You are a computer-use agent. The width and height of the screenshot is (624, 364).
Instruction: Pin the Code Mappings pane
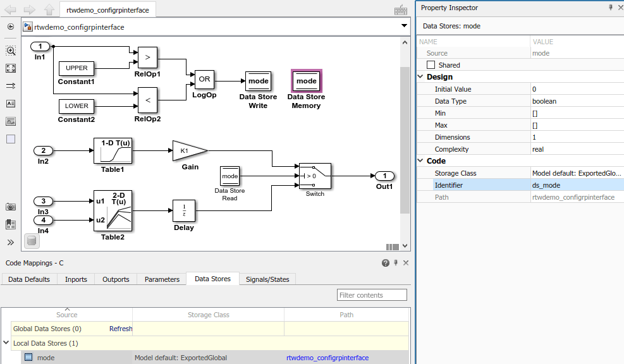396,263
